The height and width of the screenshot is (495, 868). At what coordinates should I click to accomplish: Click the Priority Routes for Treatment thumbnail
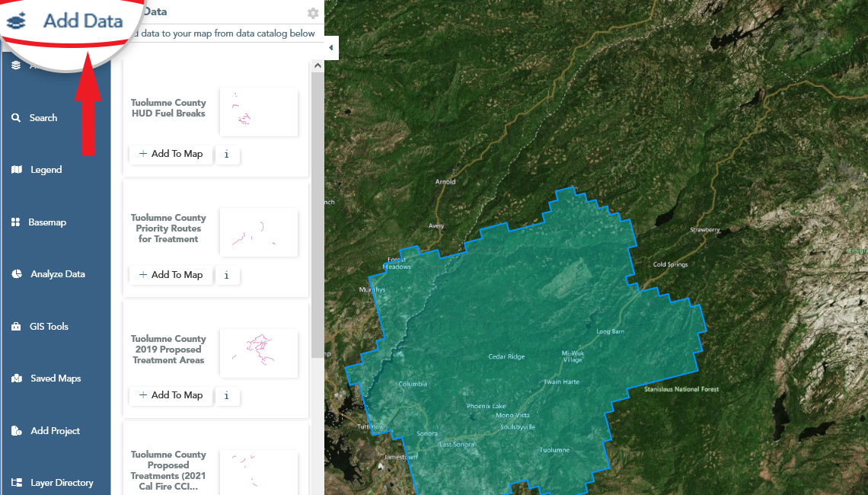click(259, 232)
